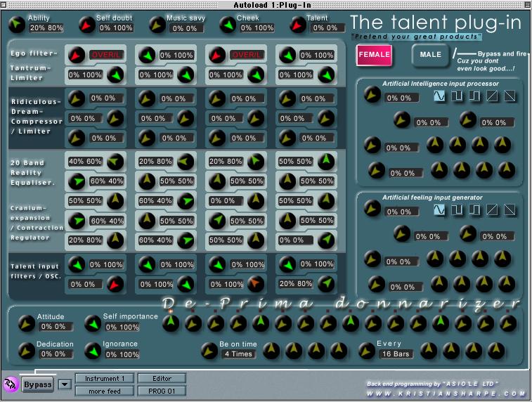Click the Talent knob
This screenshot has width=532, height=402.
click(x=297, y=25)
